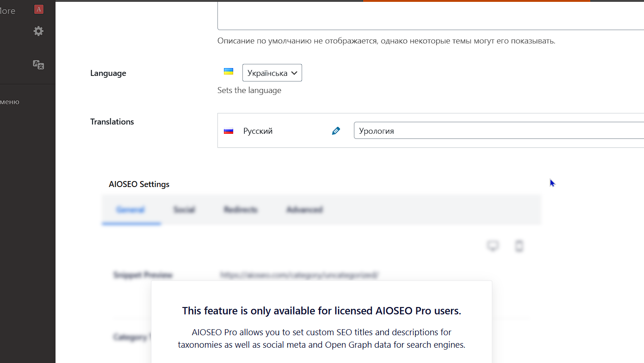
Task: Open the Languages translate icon in sidebar
Action: point(38,65)
